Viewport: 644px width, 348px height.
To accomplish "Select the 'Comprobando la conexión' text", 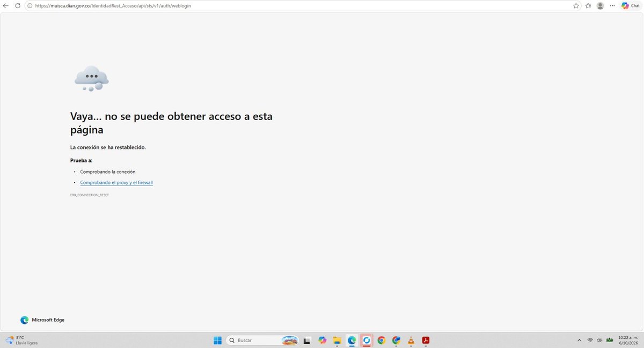I will (108, 172).
